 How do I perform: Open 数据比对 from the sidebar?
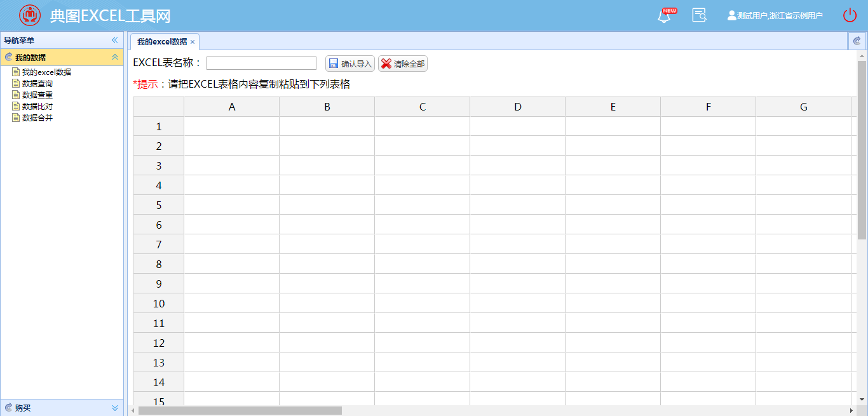[37, 107]
